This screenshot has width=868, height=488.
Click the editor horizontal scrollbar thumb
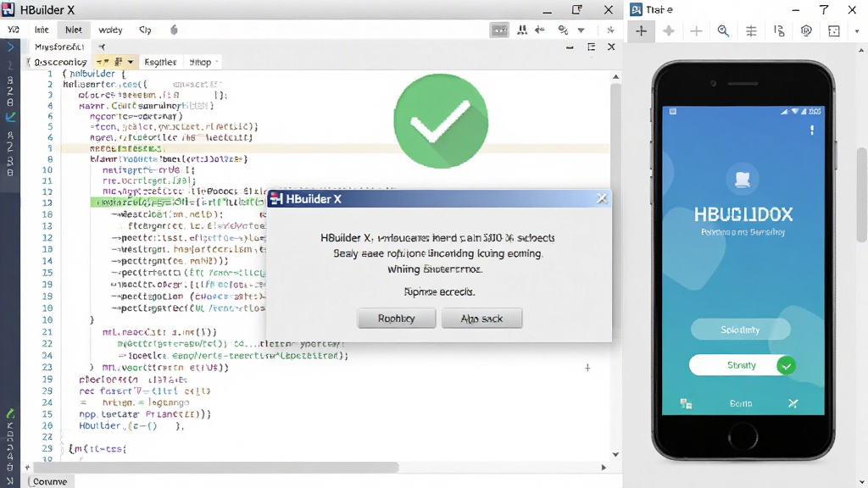[x=216, y=468]
